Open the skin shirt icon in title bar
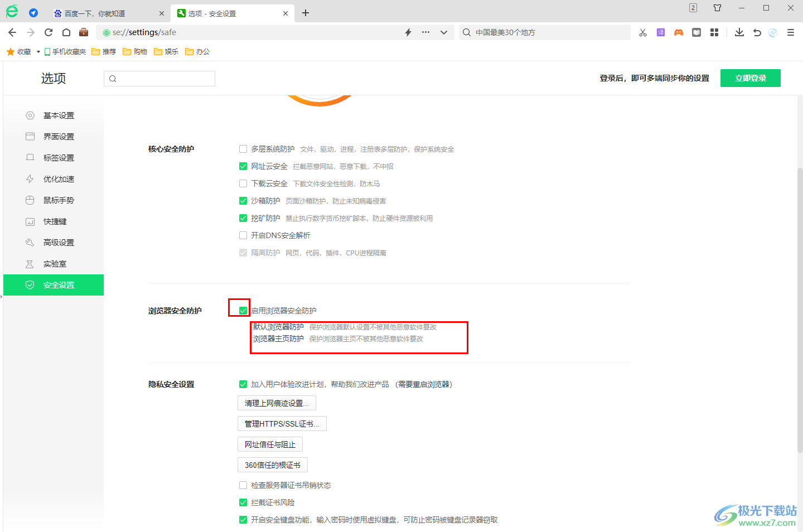 pos(718,8)
